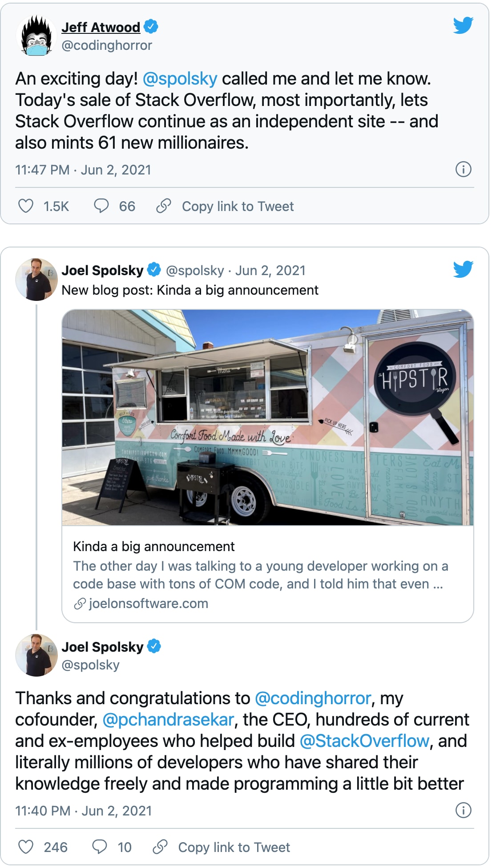This screenshot has width=492, height=868.
Task: Click the @codinghorror mention in Joel's tweet
Action: pos(313,698)
